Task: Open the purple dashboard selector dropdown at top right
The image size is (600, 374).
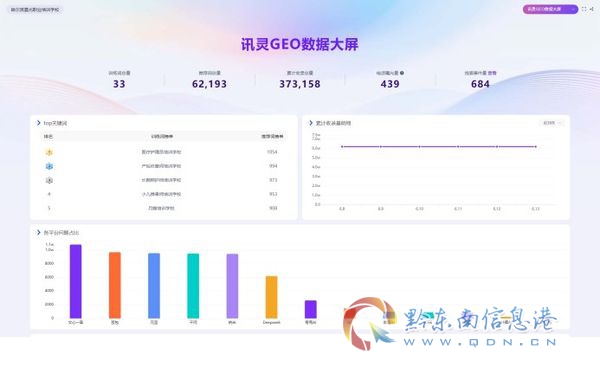Action: coord(550,9)
